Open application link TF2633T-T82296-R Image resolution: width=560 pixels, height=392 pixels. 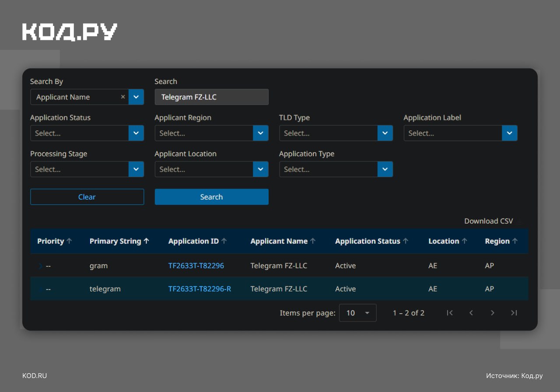199,289
